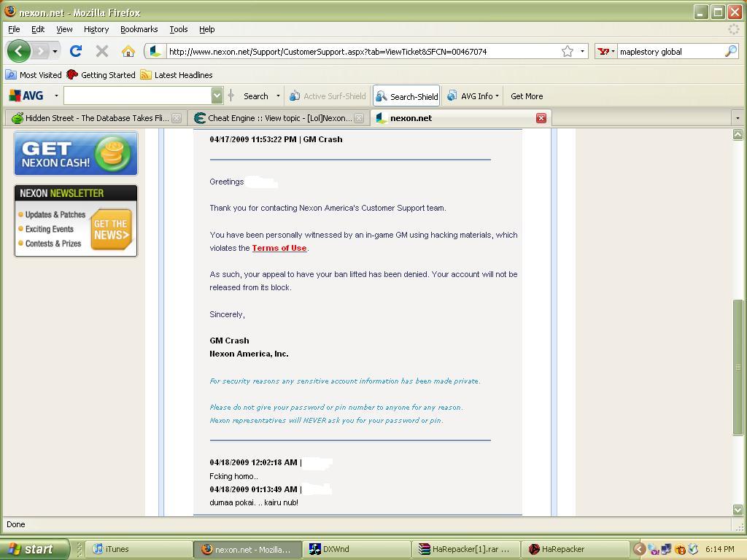The width and height of the screenshot is (747, 560).
Task: Open the View menu
Action: click(64, 29)
